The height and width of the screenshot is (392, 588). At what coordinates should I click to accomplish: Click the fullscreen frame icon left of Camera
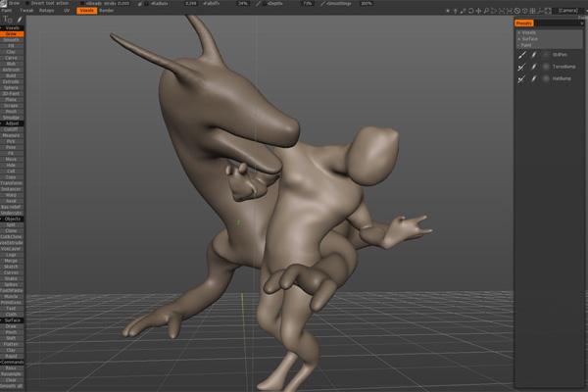coord(548,11)
